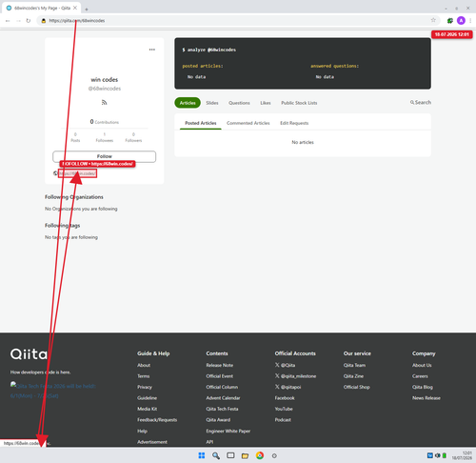Select the Commented Articles sub-tab
Screen dimensions: 476x463
248,123
